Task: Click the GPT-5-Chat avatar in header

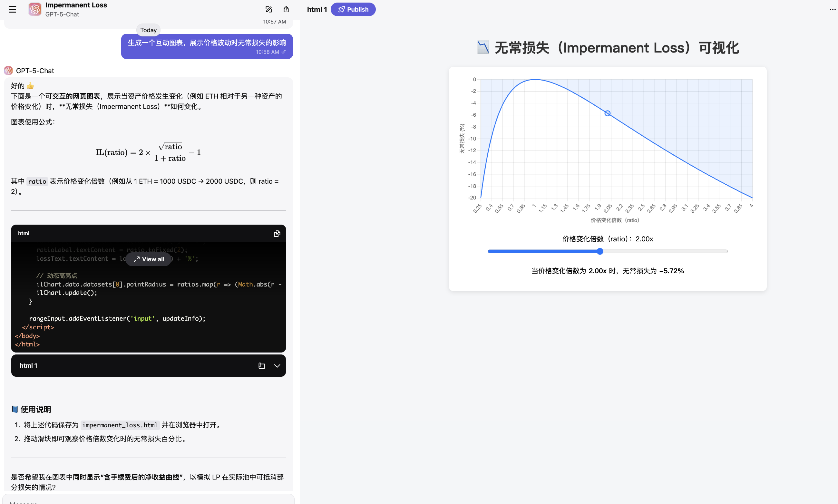Action: click(35, 10)
